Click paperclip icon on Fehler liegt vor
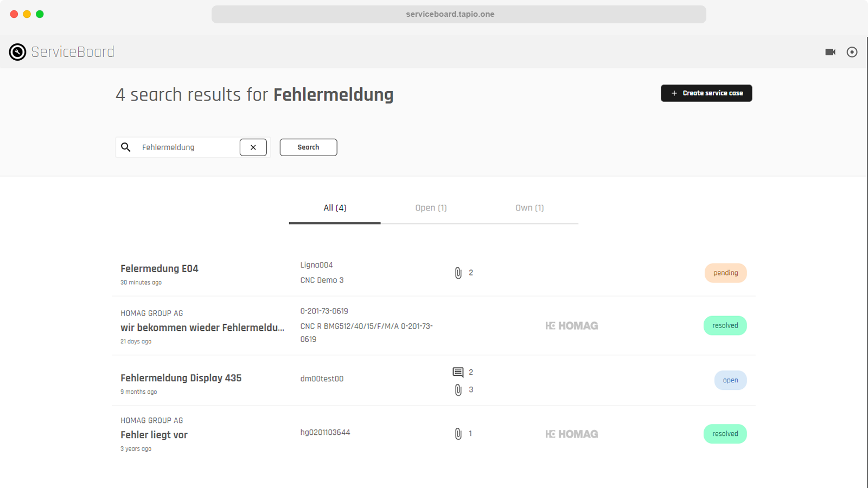This screenshot has width=868, height=488. point(458,434)
